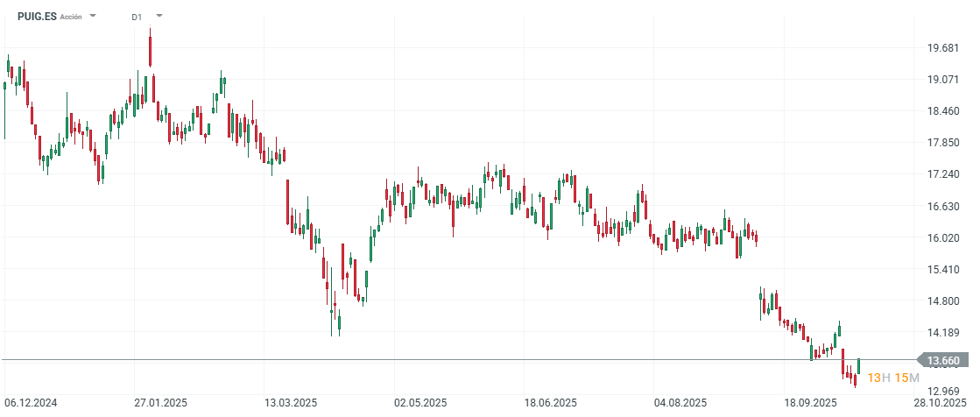Click the 04.08.2025 date marker
The image size is (980, 417).
[x=680, y=403]
